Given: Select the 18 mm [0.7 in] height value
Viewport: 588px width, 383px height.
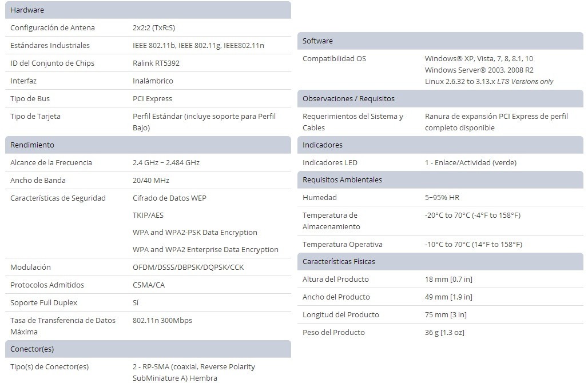Looking at the screenshot, I should point(448,279).
